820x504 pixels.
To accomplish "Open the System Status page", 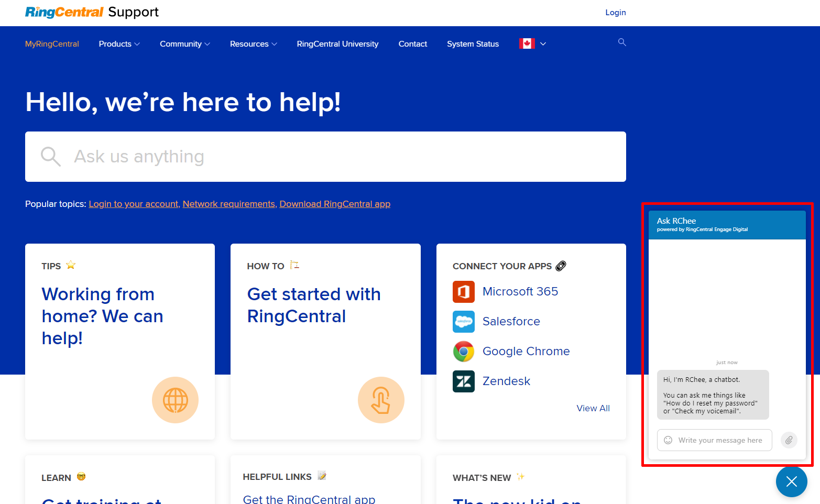I will [472, 44].
